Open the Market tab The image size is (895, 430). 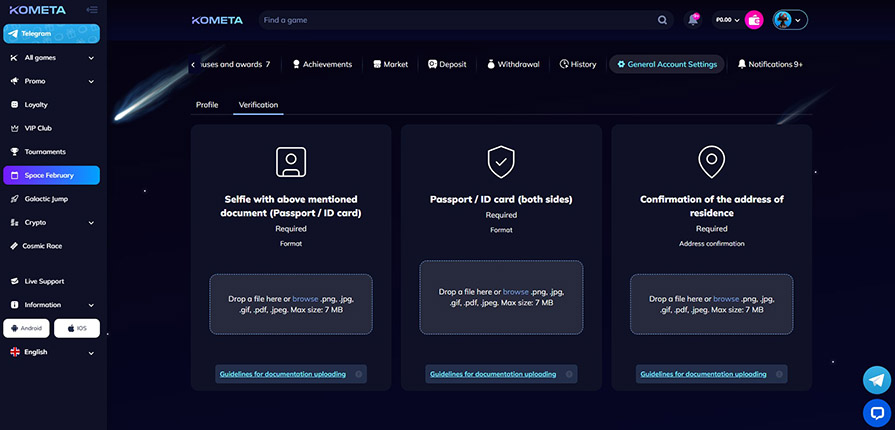(390, 65)
